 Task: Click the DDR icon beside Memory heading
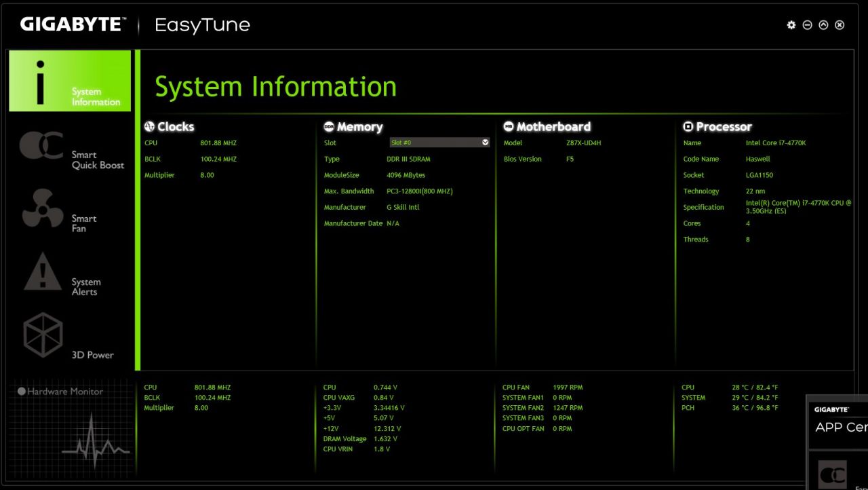329,126
